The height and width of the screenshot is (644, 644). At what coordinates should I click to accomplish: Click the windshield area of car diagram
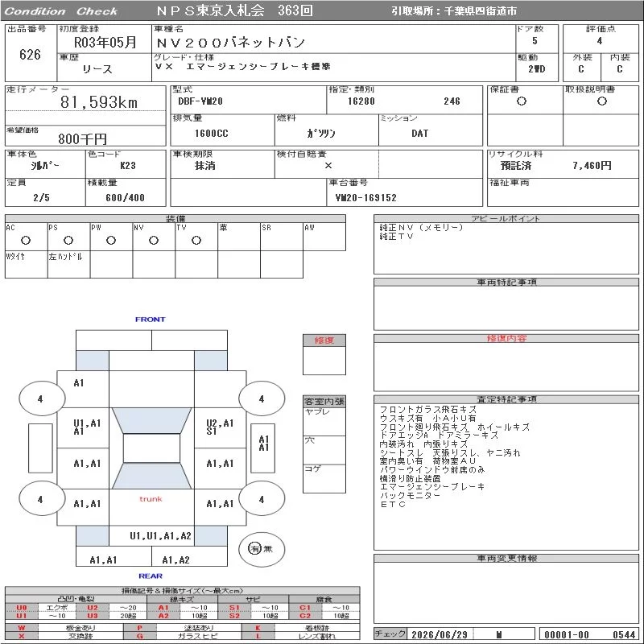click(x=151, y=420)
